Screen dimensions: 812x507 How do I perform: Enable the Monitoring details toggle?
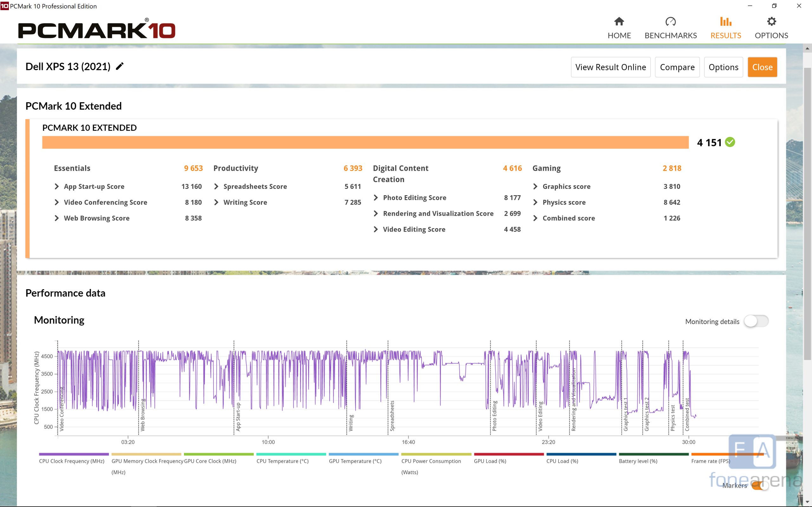(756, 321)
